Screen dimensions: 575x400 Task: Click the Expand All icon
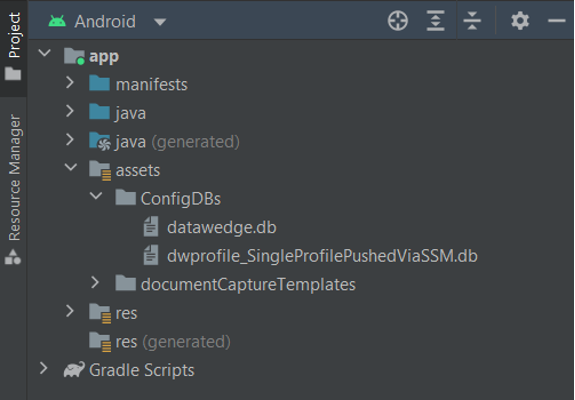click(x=435, y=21)
